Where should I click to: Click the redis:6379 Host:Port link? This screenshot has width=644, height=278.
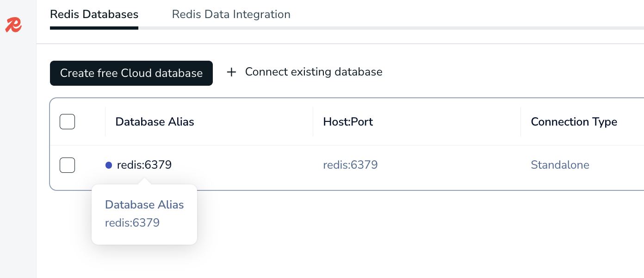pos(350,165)
